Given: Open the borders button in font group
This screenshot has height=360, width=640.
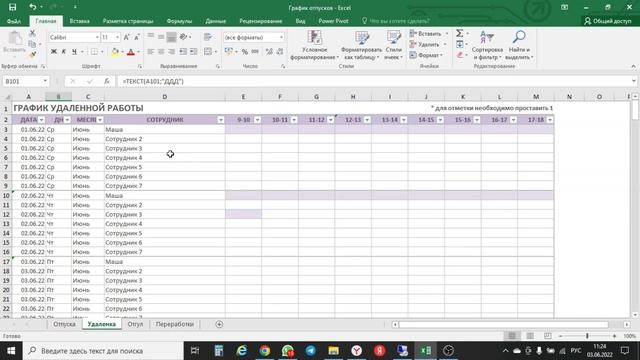Looking at the screenshot, I should [94, 52].
